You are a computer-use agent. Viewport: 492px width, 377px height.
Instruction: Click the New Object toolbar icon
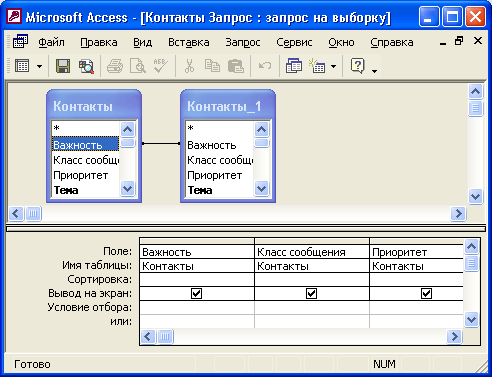317,66
